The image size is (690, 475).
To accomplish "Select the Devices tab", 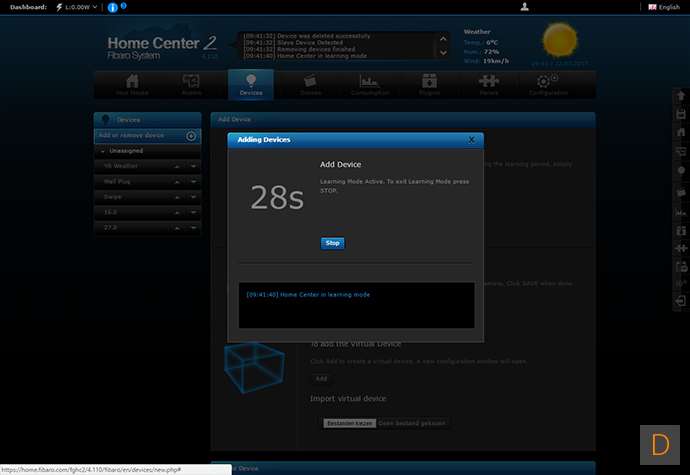I will pyautogui.click(x=251, y=85).
